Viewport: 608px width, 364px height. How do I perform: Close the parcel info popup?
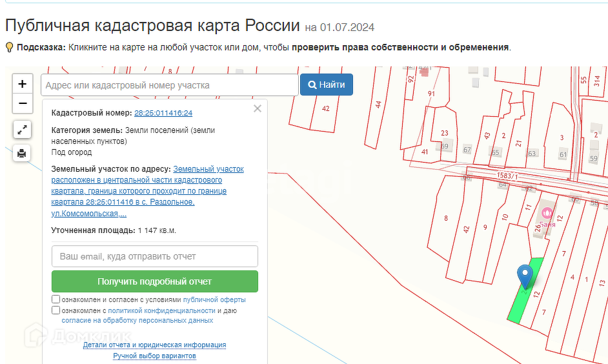point(258,108)
